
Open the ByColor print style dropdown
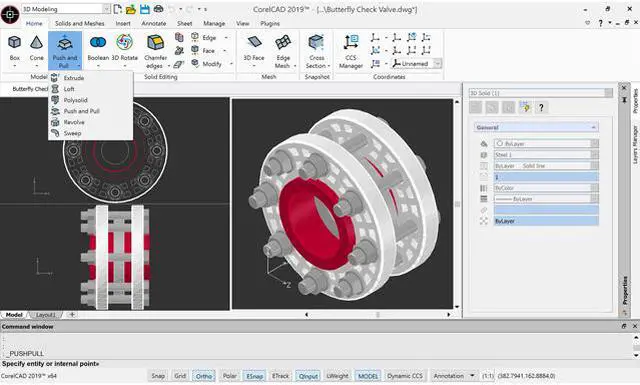[x=594, y=188]
